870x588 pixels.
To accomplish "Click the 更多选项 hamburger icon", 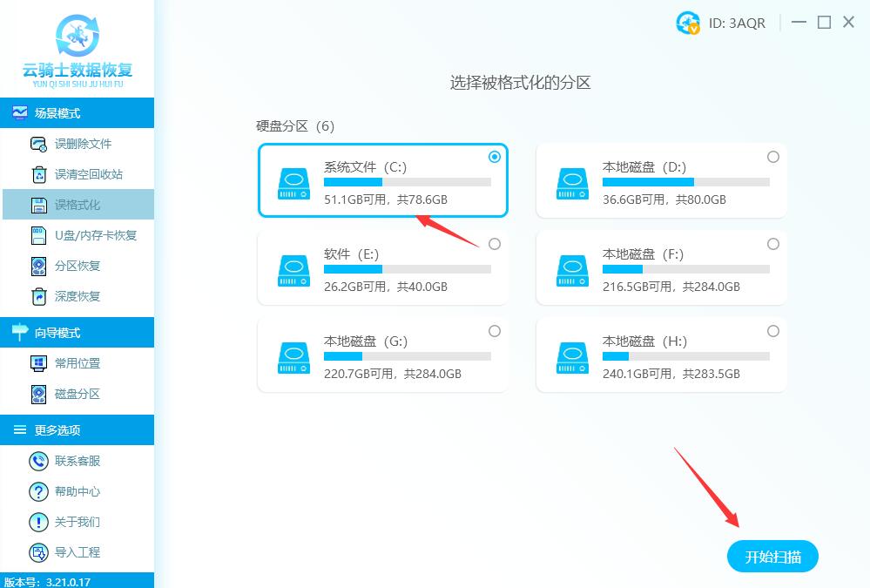I will pos(20,429).
